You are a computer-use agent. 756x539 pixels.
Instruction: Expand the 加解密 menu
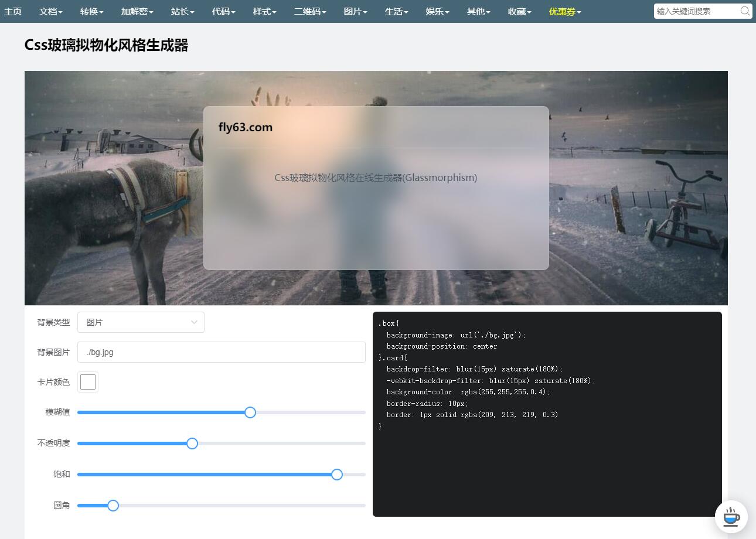(x=136, y=11)
